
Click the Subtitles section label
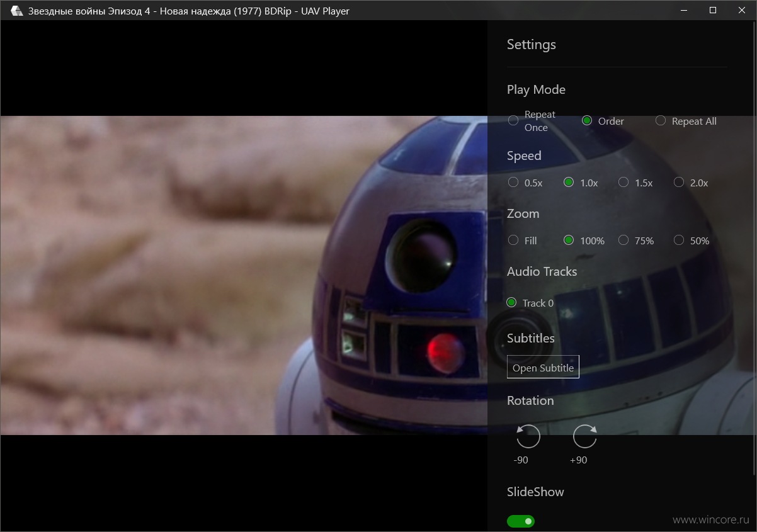coord(531,339)
